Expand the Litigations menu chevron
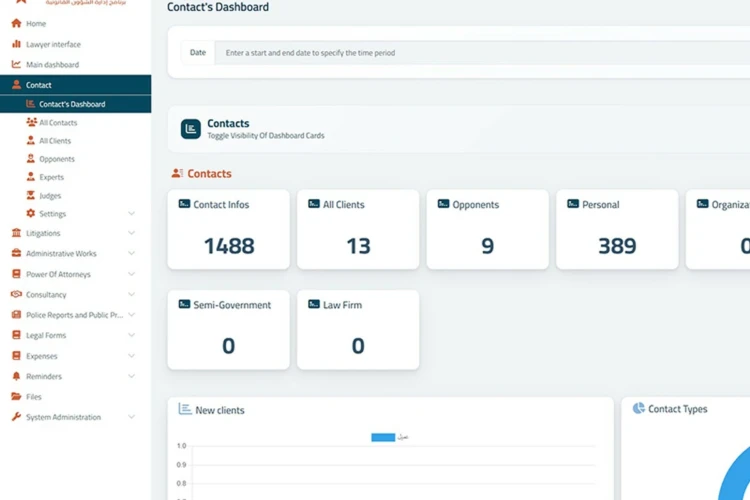750x500 pixels. [131, 233]
